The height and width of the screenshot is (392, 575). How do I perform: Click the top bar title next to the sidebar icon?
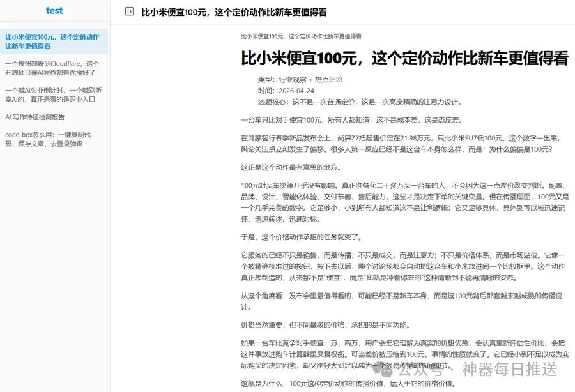click(x=234, y=12)
